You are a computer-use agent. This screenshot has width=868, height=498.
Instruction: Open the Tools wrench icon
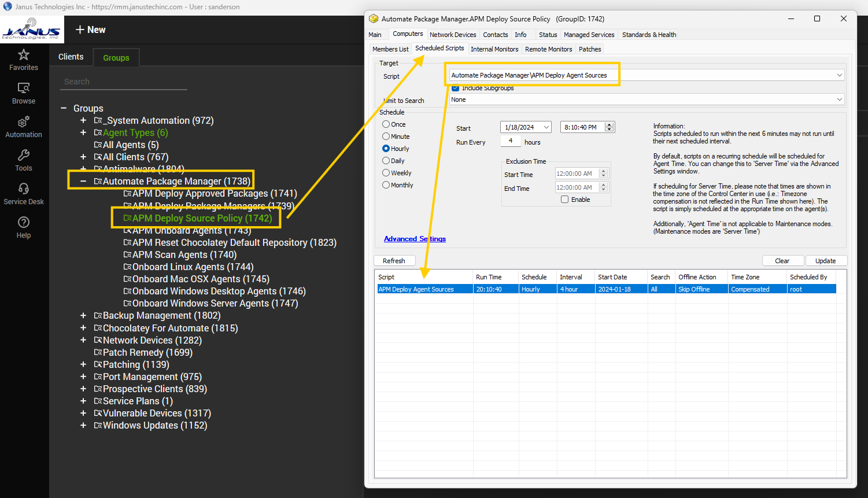click(23, 155)
